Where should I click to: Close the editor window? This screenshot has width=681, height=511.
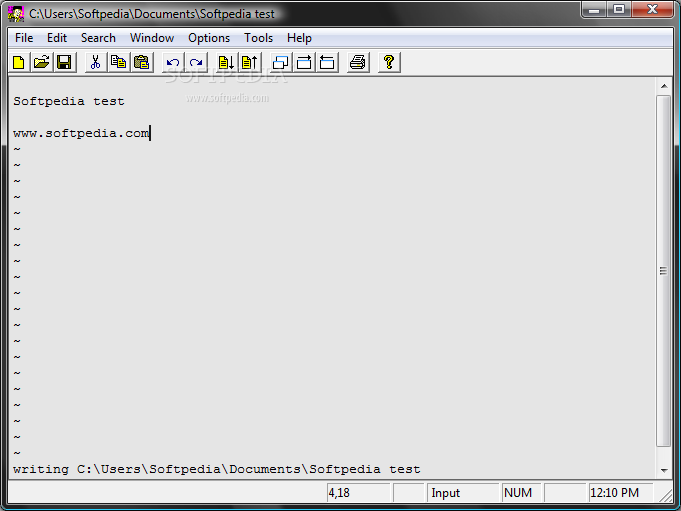click(653, 9)
